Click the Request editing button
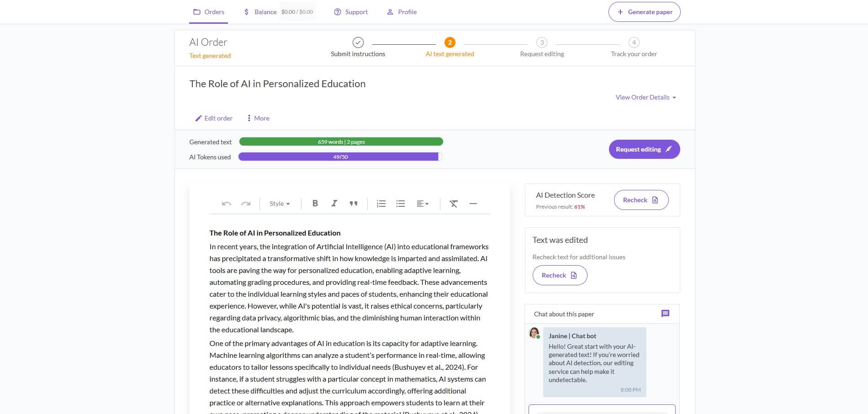 [x=644, y=149]
